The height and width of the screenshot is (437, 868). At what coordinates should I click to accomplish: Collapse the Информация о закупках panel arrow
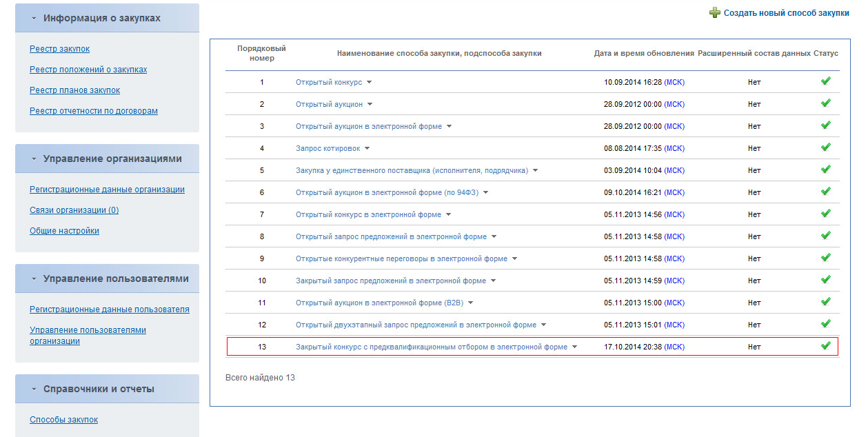point(34,19)
